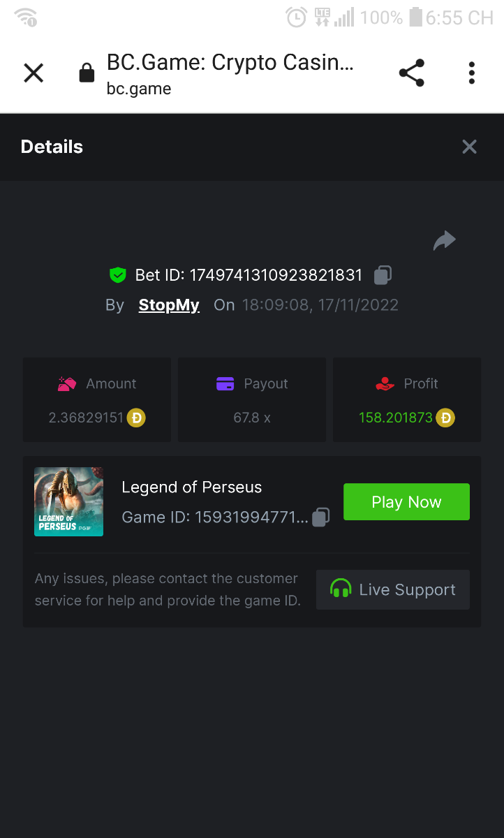Click the Dogecoin icon beside Amount
This screenshot has height=838, width=504.
(136, 418)
